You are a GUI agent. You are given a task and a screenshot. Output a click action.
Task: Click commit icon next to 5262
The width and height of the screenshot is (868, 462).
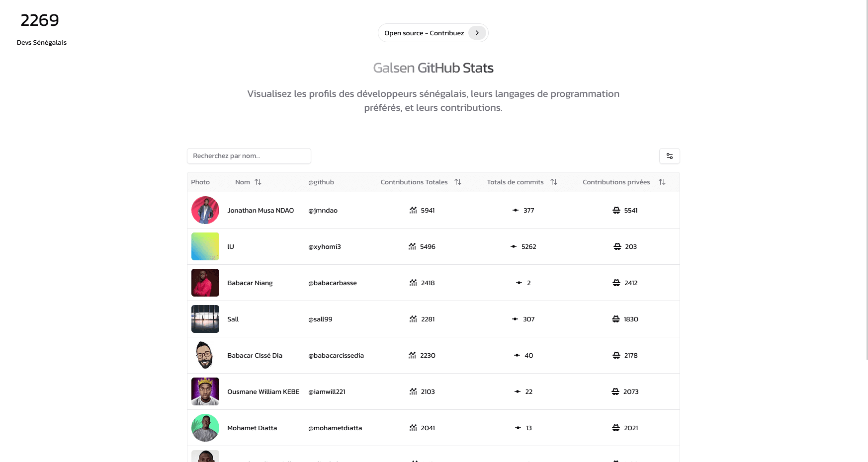[514, 247]
